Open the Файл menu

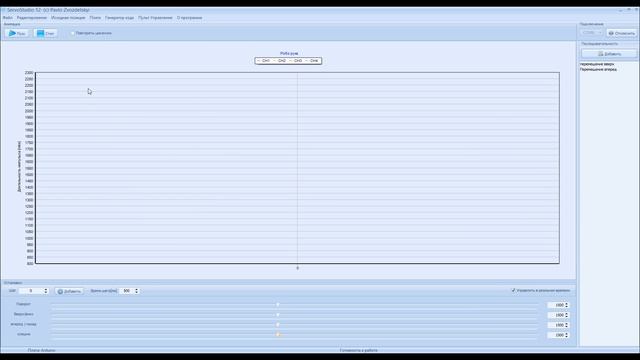(x=8, y=18)
